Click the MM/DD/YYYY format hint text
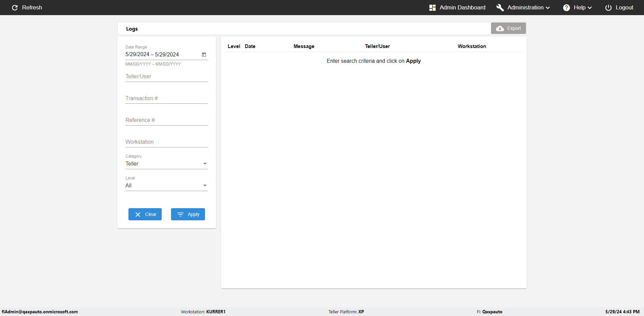644x316 pixels. point(153,64)
